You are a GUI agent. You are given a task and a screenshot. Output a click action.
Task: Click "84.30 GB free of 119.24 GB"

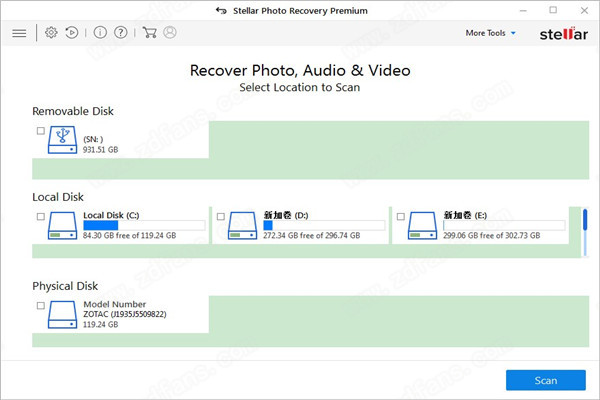(x=130, y=235)
